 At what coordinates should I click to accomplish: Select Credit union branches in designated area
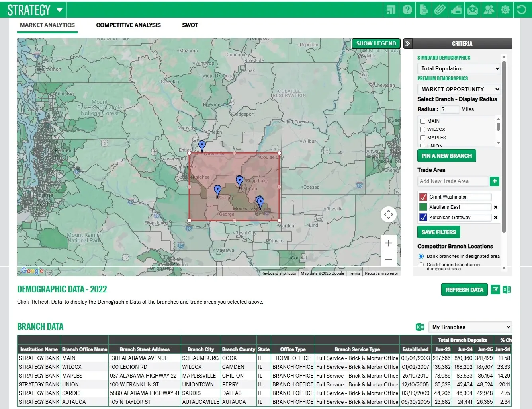(421, 265)
